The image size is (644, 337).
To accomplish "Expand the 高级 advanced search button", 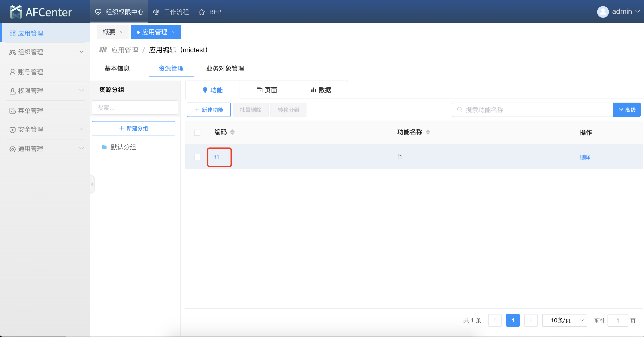I will 626,110.
